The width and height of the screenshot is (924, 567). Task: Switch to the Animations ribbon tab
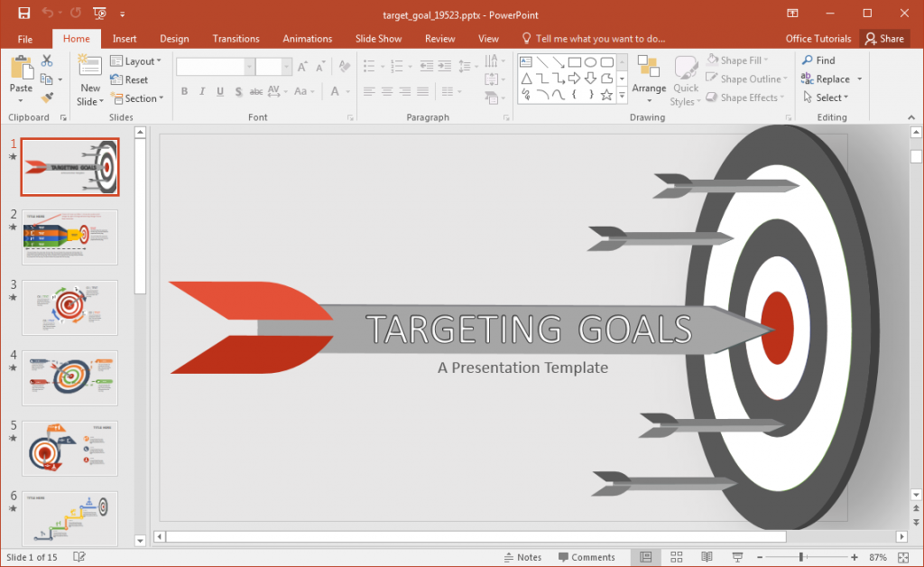[307, 38]
